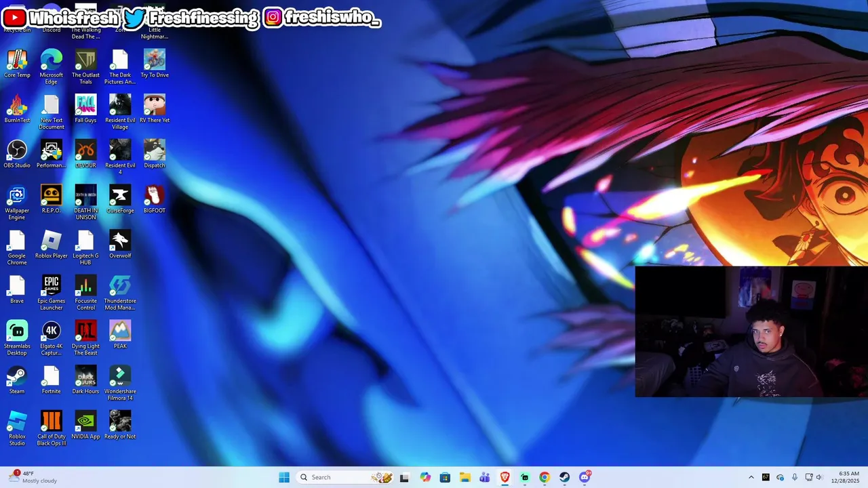
Task: Select the Logitech G HUB icon
Action: point(85,248)
